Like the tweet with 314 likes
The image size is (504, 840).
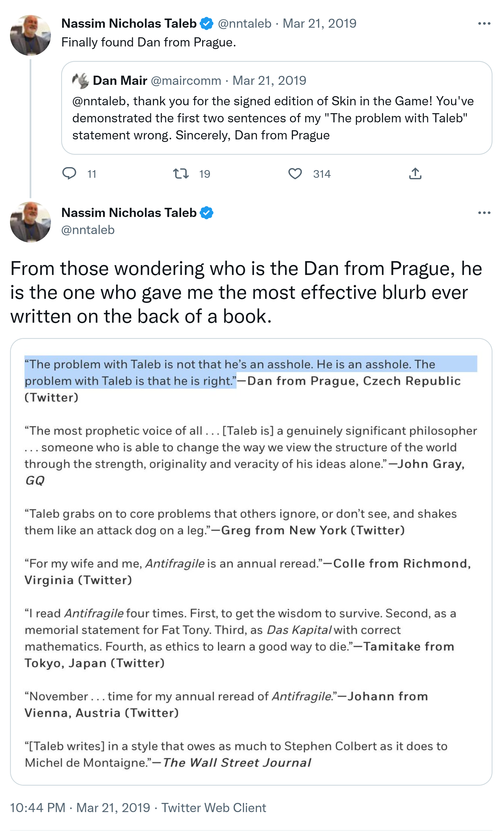(295, 173)
